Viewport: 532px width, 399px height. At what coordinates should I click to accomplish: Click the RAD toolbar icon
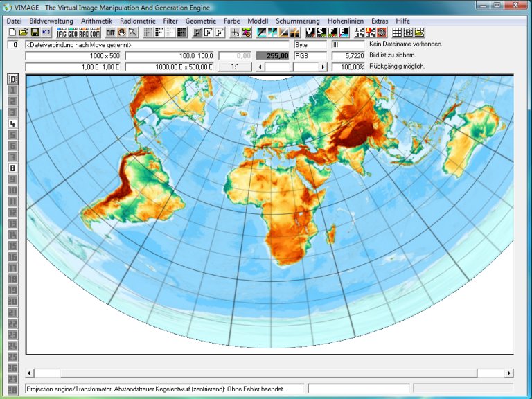[84, 33]
